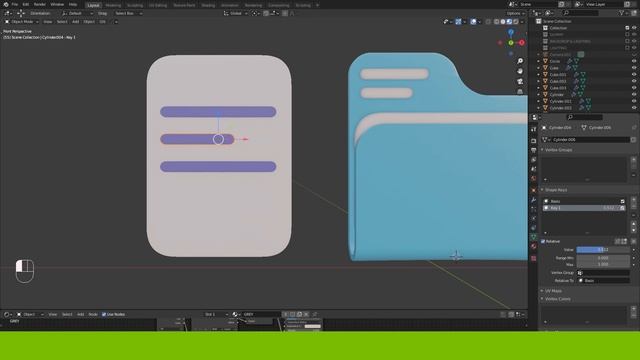Open the Edit menu
The height and width of the screenshot is (360, 640).
[x=26, y=4]
